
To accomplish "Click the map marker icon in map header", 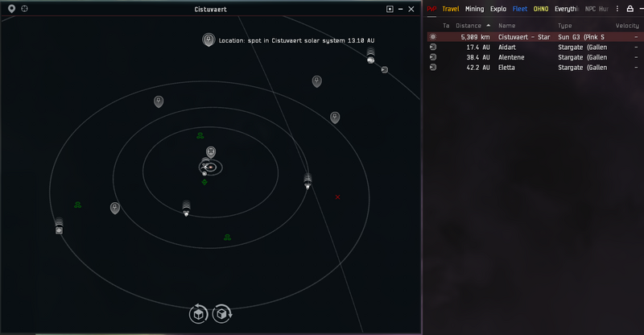I will coord(11,9).
